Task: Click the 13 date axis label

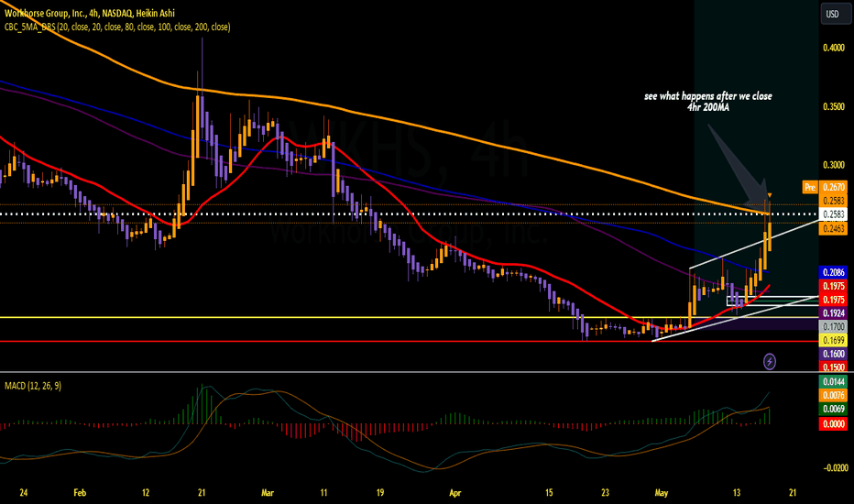Action: 737,493
